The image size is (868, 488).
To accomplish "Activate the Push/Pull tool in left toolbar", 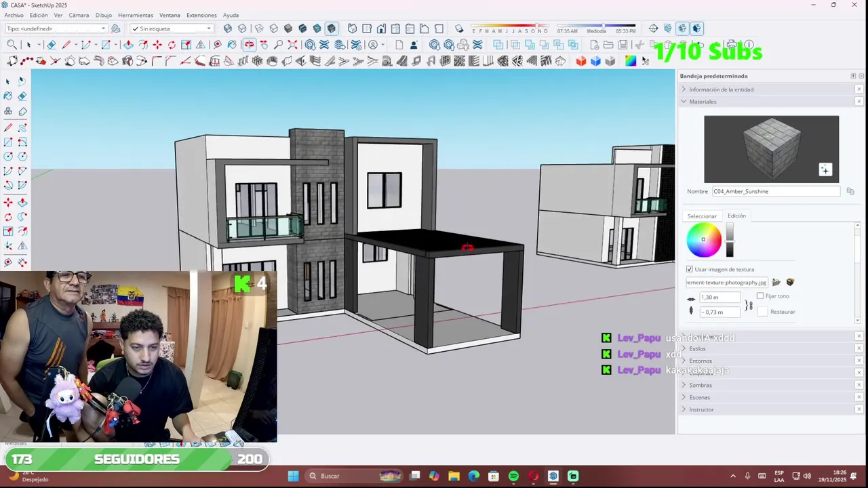I will (22, 203).
